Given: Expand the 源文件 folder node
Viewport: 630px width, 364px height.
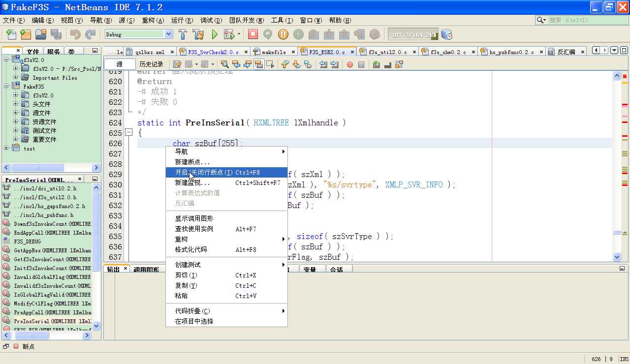Looking at the screenshot, I should point(16,113).
